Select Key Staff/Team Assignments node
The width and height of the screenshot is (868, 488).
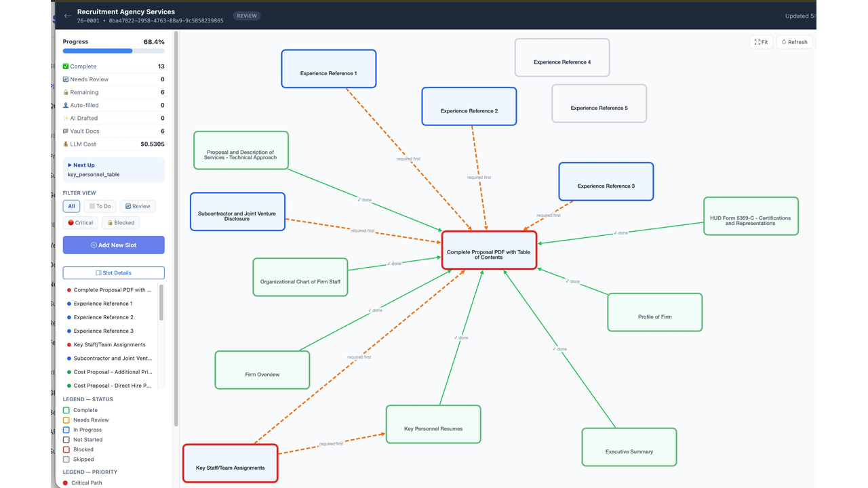click(x=231, y=464)
